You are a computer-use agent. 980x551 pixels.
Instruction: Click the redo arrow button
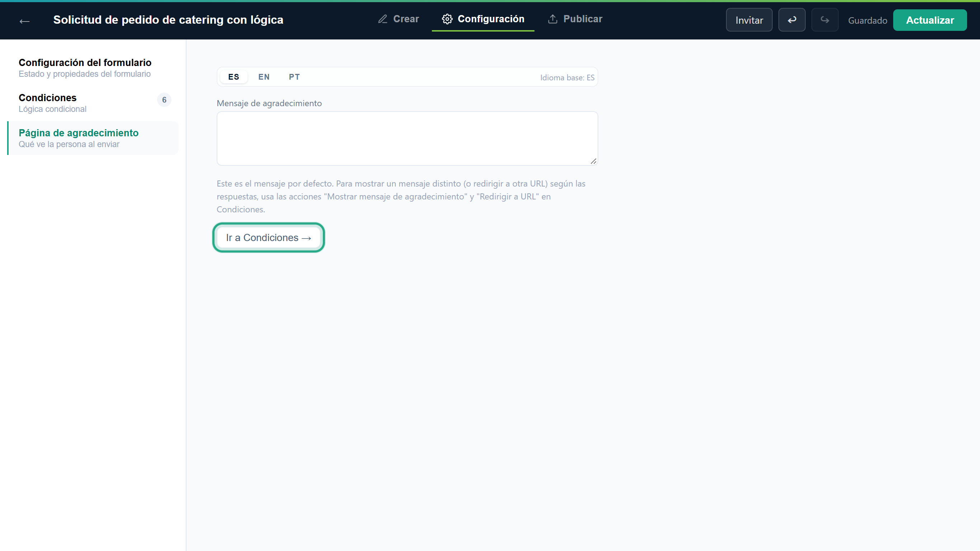tap(824, 20)
